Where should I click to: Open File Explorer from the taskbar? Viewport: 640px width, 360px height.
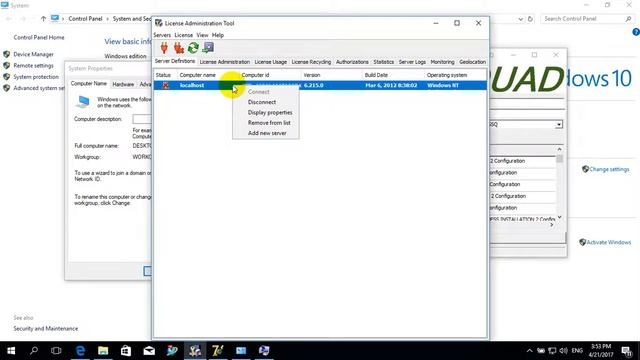pyautogui.click(x=103, y=351)
